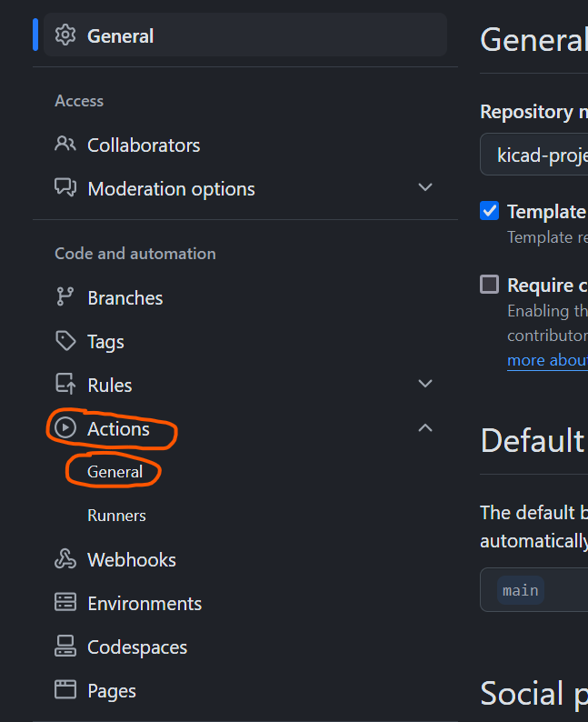Click the Branches git-branch icon
588x722 pixels.
click(x=65, y=297)
